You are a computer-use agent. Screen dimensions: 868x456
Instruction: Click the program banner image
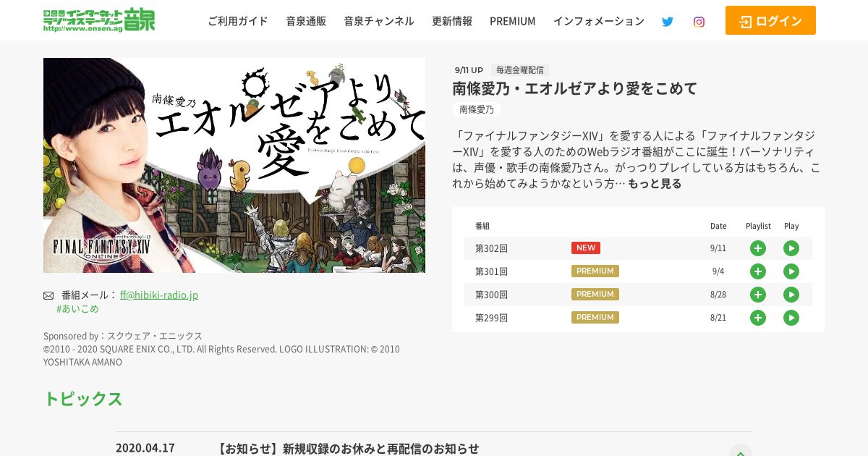[x=234, y=165]
